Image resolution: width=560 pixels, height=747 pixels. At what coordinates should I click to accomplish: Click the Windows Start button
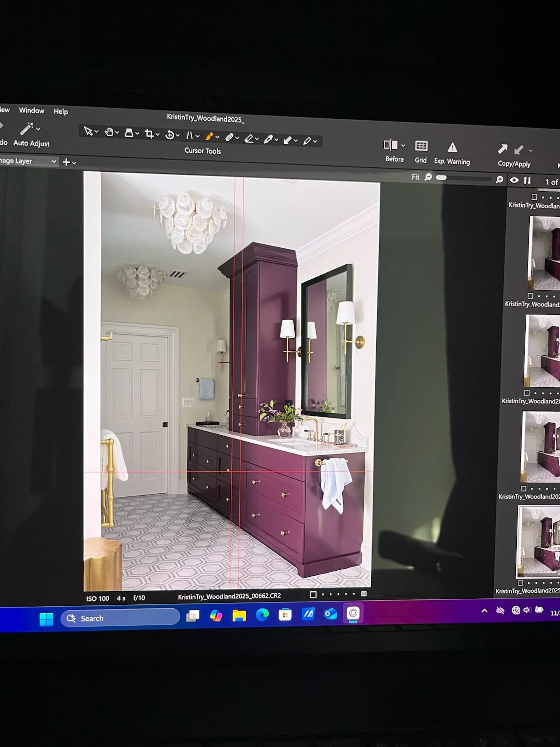47,619
